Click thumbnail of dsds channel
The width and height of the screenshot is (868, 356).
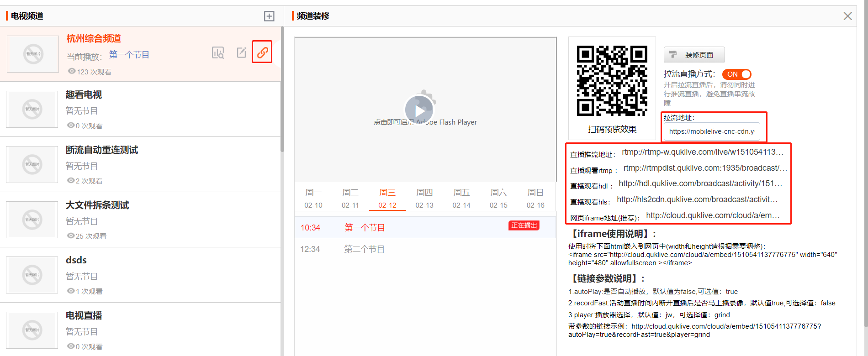tap(32, 275)
